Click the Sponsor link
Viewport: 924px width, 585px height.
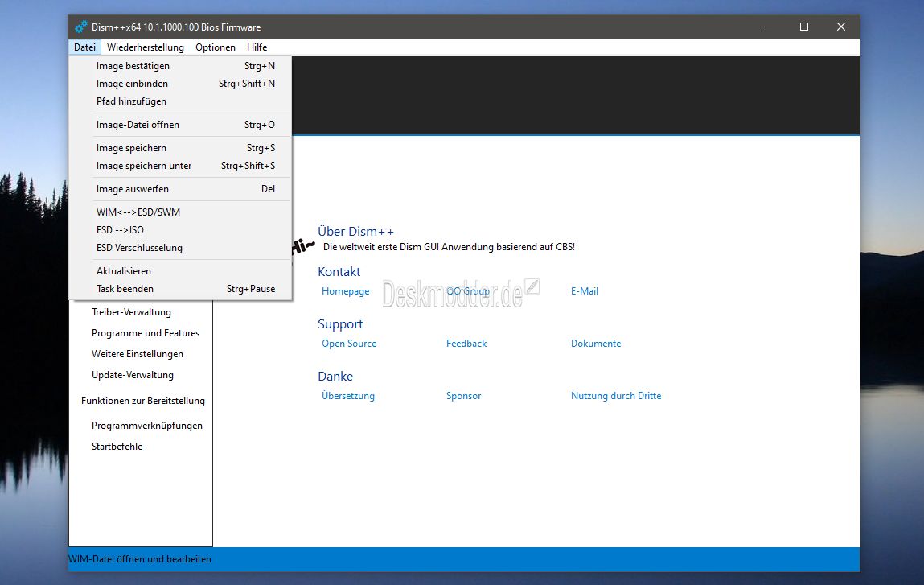[x=464, y=396]
